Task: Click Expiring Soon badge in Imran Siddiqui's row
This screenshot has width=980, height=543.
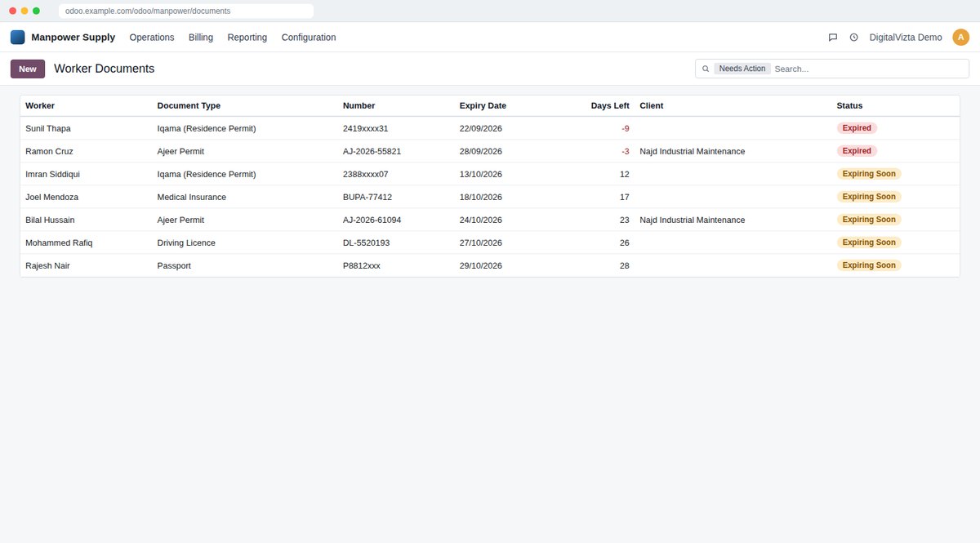Action: [869, 174]
